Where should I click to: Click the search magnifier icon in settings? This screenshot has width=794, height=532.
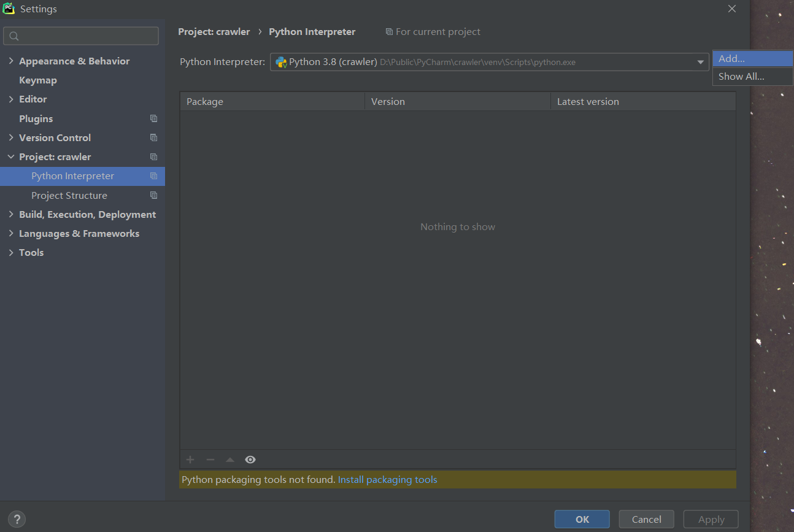(15, 36)
